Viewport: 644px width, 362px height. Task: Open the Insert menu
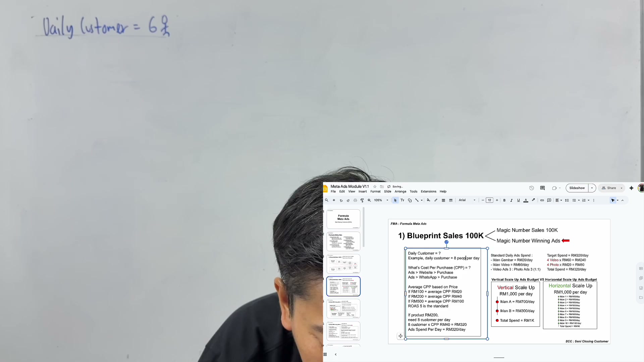pos(363,191)
